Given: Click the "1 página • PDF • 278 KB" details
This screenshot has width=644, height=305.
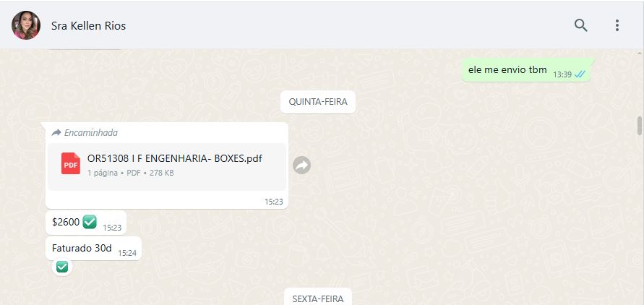Looking at the screenshot, I should (131, 173).
